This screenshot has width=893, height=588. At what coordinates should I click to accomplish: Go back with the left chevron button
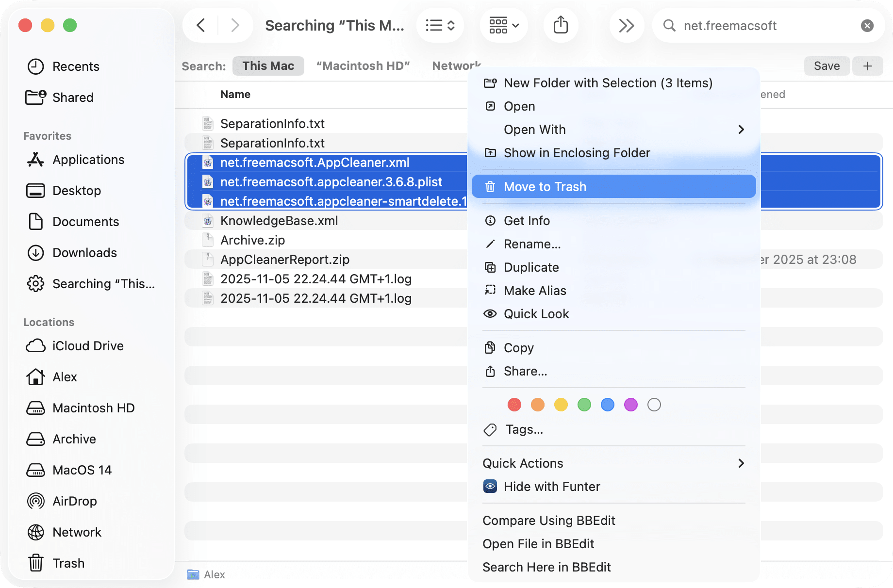coord(201,25)
